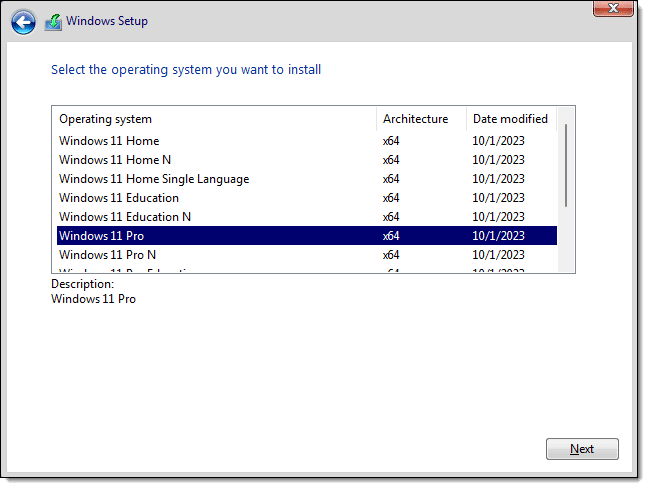The image size is (648, 488).
Task: Click the 10/1/2023 date for Windows 11 Pro N
Action: click(x=498, y=255)
